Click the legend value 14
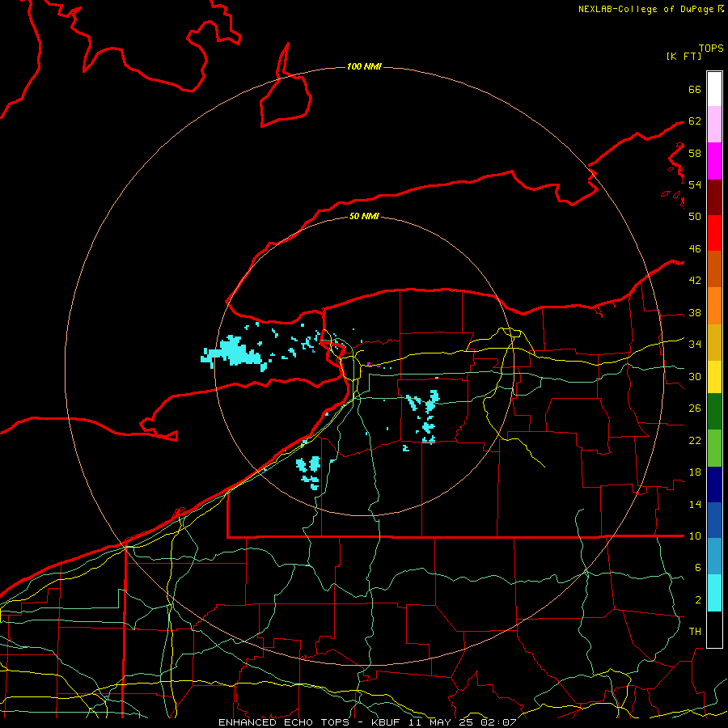 [695, 504]
